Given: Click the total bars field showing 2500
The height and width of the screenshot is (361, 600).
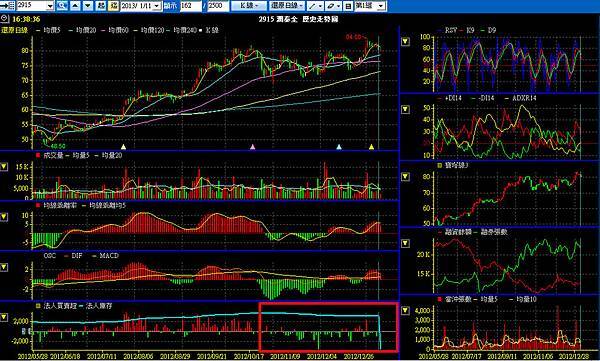Looking at the screenshot, I should [218, 6].
